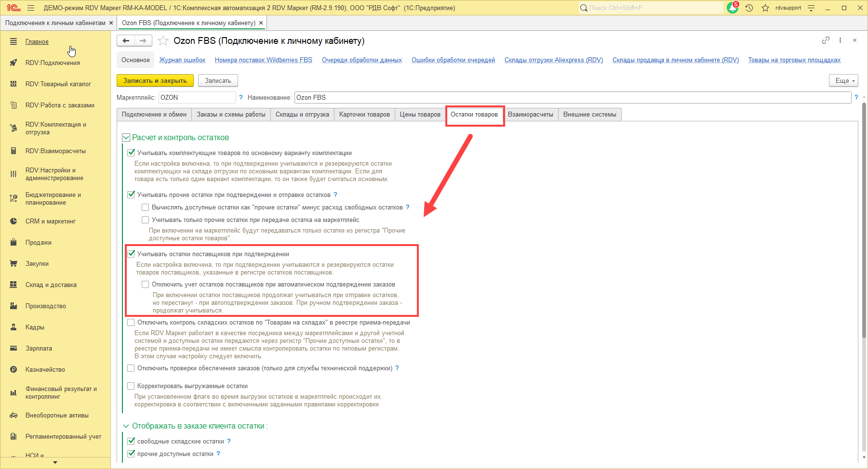Open RDV:Подключения section in sidebar

point(53,63)
